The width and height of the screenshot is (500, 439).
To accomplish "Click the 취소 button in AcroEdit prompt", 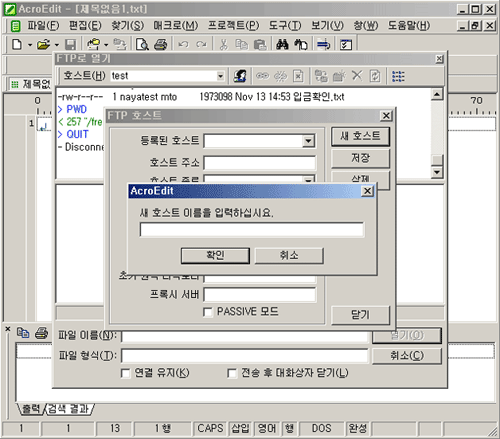I will point(289,256).
